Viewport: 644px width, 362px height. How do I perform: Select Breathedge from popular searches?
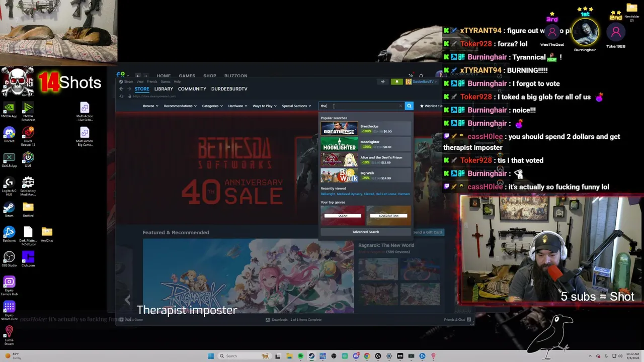pyautogui.click(x=366, y=129)
